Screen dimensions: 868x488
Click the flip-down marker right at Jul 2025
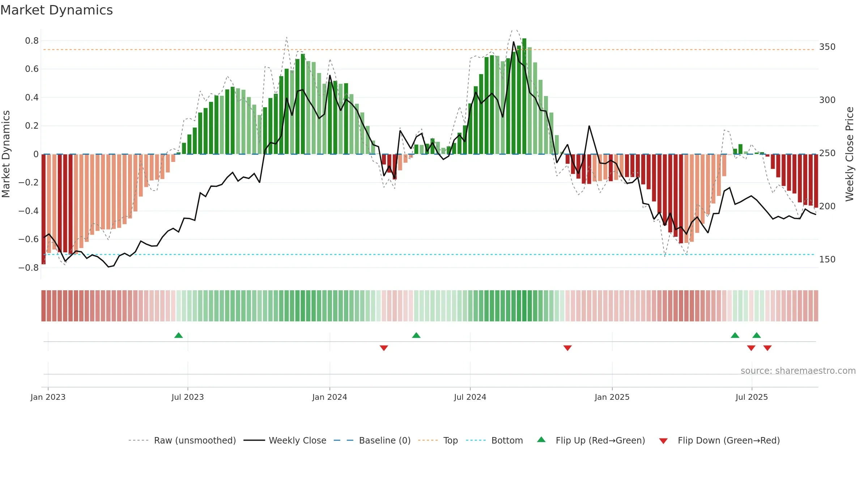[751, 348]
